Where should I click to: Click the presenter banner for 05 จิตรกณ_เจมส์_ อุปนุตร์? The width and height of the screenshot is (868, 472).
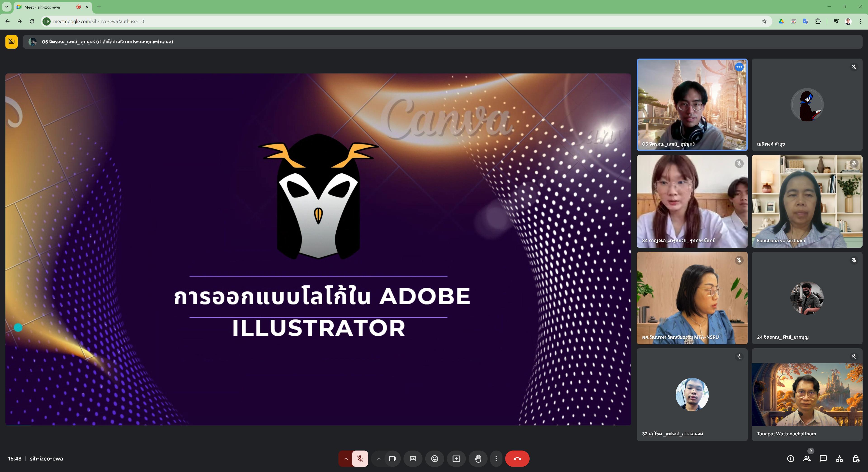pos(442,42)
